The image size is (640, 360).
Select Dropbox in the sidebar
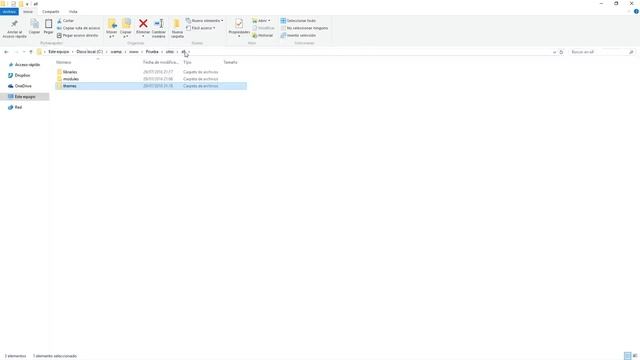[20, 76]
